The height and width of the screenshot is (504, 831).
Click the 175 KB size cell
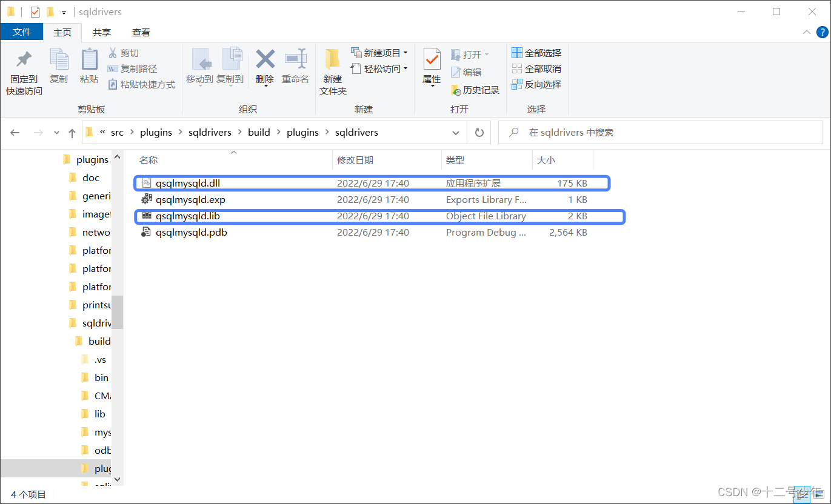572,183
